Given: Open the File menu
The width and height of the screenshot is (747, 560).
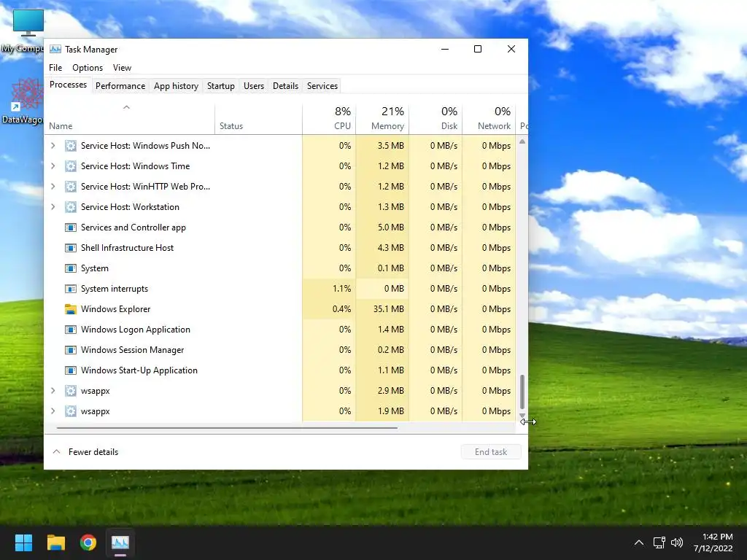Looking at the screenshot, I should tap(55, 68).
